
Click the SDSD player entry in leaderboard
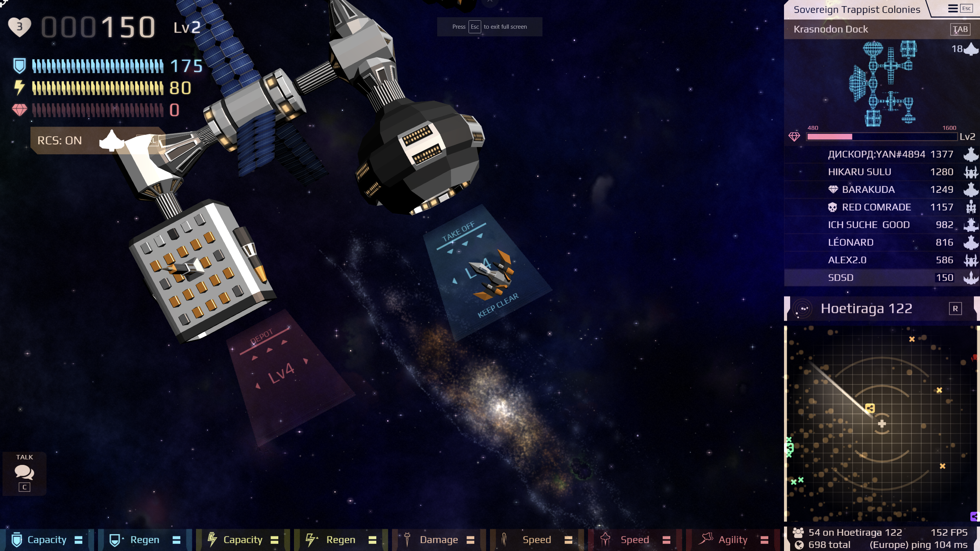coord(882,277)
